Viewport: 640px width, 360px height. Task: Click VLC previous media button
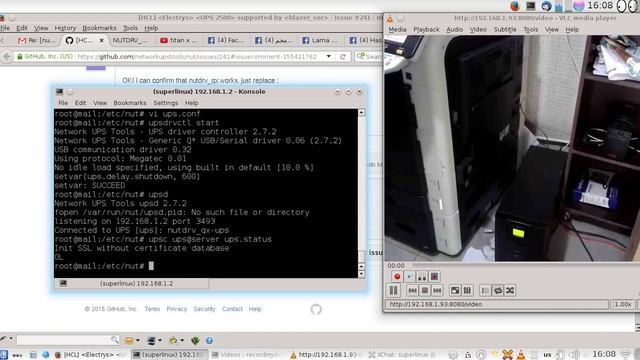click(x=412, y=291)
